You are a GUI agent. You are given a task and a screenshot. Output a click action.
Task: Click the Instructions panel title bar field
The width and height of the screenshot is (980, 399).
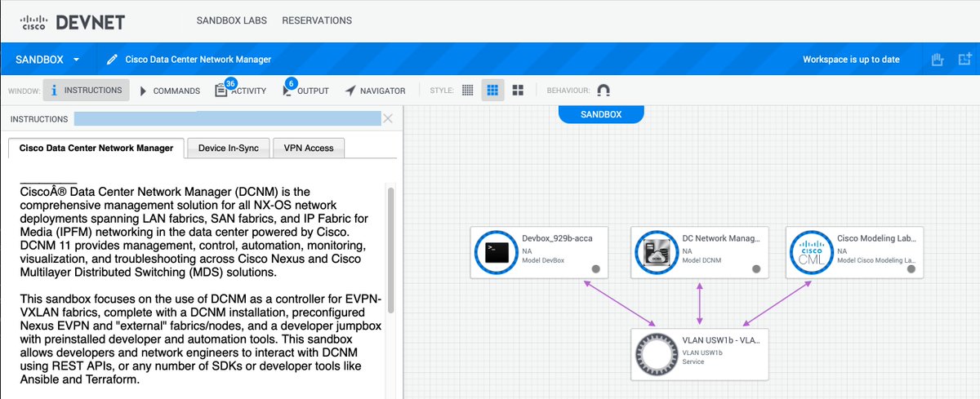[x=227, y=119]
